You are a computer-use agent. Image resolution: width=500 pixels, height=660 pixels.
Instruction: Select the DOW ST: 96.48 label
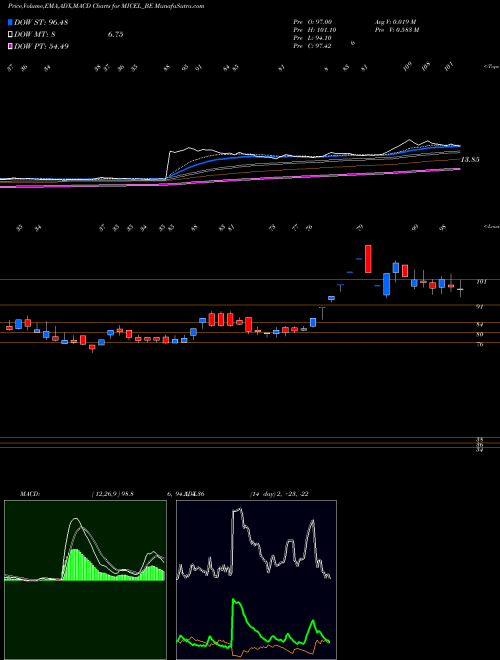41,22
